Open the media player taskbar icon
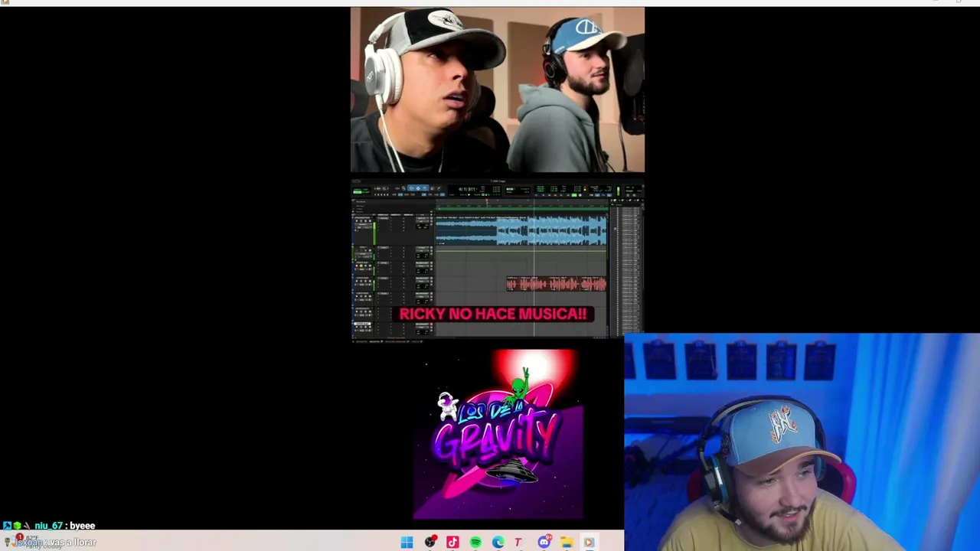980x551 pixels. coord(589,543)
